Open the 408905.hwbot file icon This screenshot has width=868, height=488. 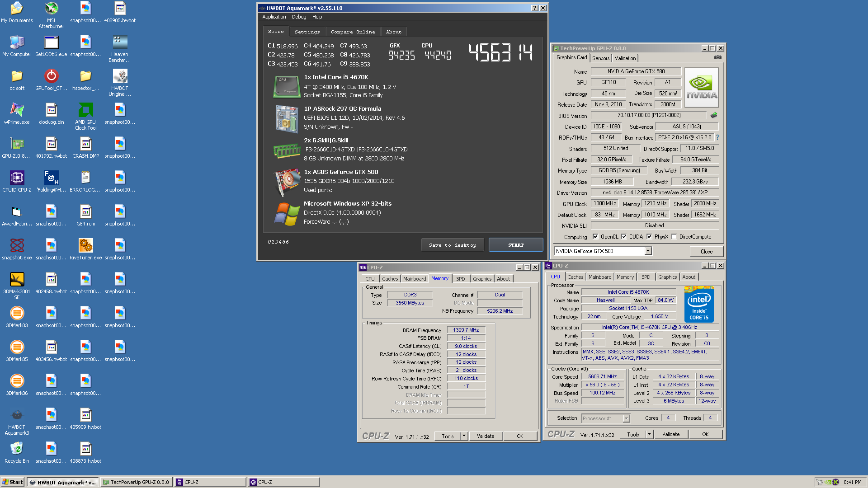pyautogui.click(x=120, y=12)
